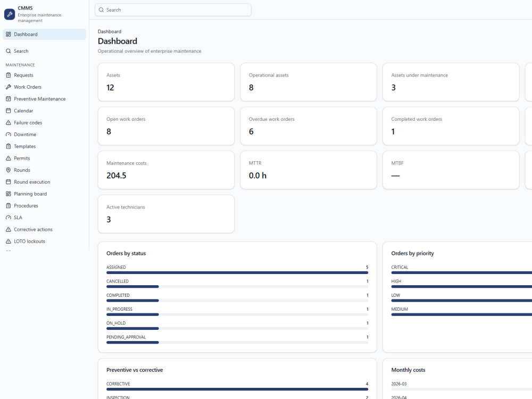Click the Downtime gauge icon
The width and height of the screenshot is (532, 399).
coord(9,135)
